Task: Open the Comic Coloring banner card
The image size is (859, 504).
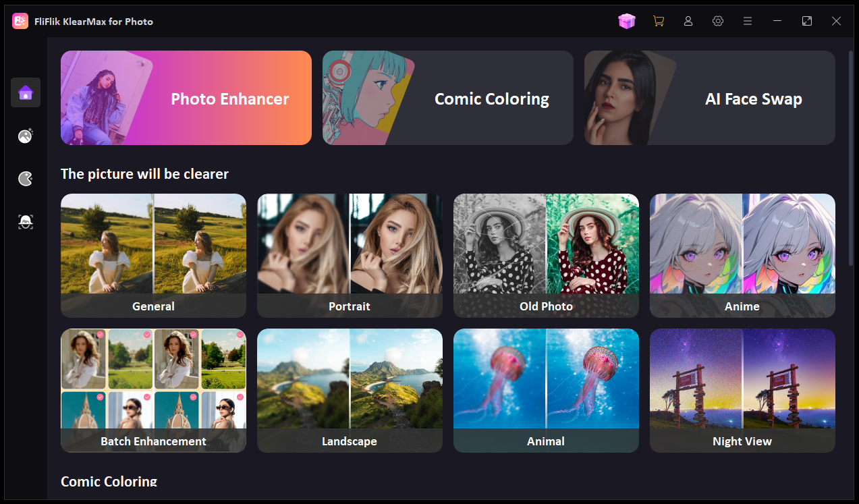Action: tap(448, 98)
